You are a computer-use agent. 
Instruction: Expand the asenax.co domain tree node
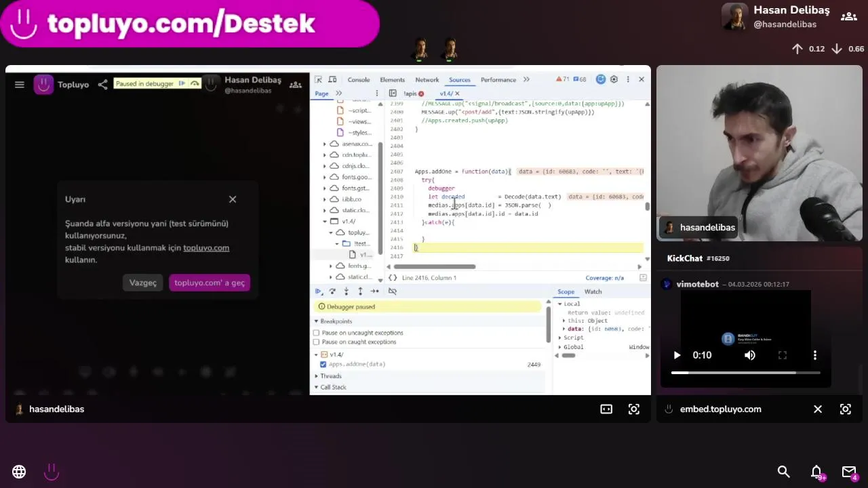[x=325, y=144]
